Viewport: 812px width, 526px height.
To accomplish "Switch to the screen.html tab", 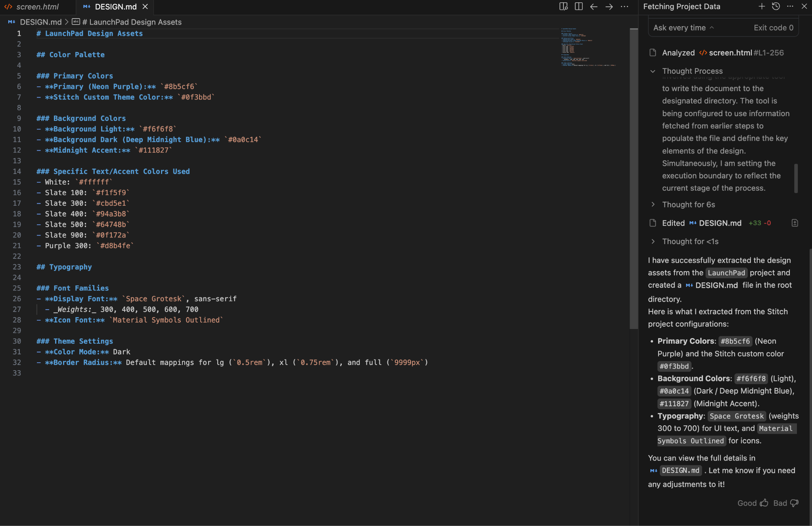I will (37, 7).
